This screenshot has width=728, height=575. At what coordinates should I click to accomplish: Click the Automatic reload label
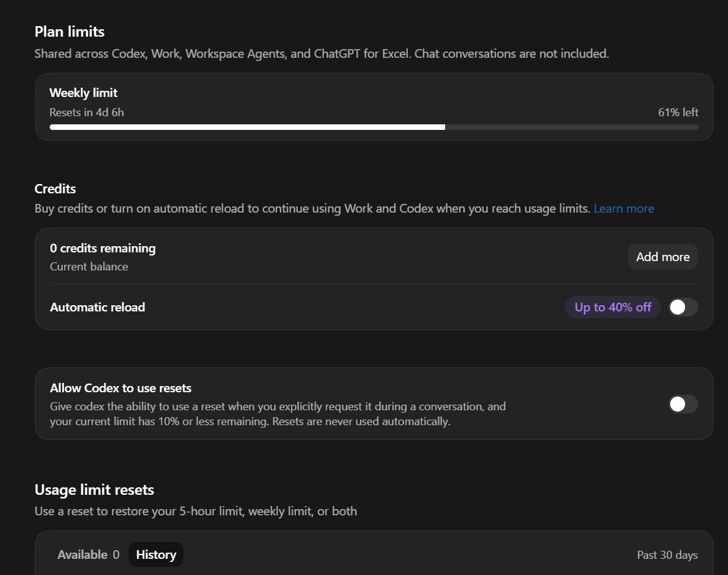pos(98,307)
